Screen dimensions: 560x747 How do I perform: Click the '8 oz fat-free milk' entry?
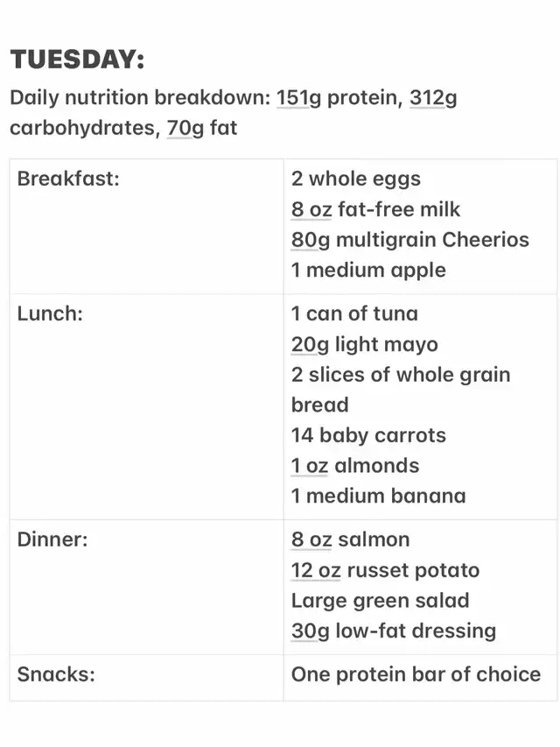pyautogui.click(x=375, y=209)
